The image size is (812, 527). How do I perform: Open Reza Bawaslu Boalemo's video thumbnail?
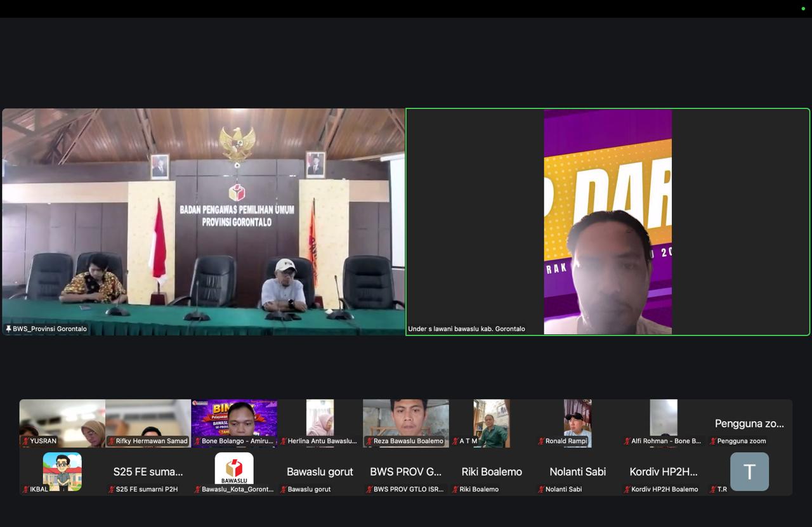(406, 423)
